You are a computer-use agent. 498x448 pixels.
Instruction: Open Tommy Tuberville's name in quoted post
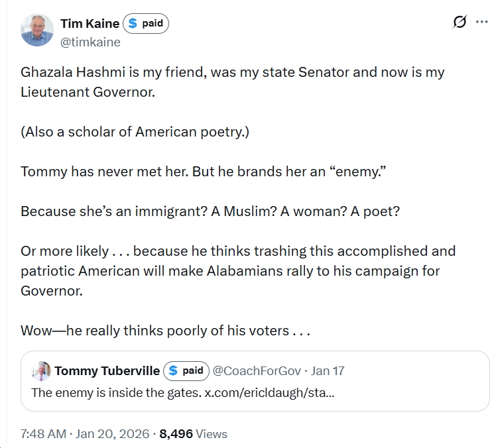click(x=107, y=370)
